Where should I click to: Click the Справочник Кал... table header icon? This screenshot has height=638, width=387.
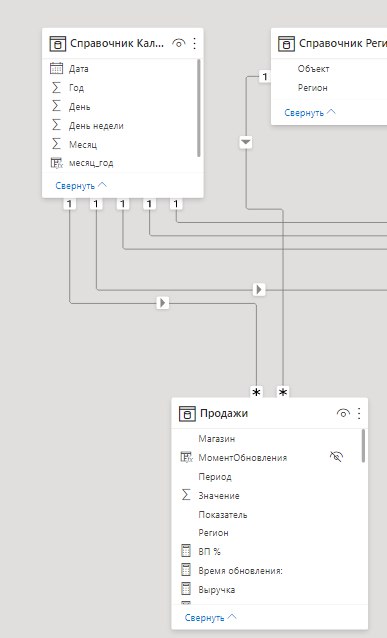click(57, 44)
